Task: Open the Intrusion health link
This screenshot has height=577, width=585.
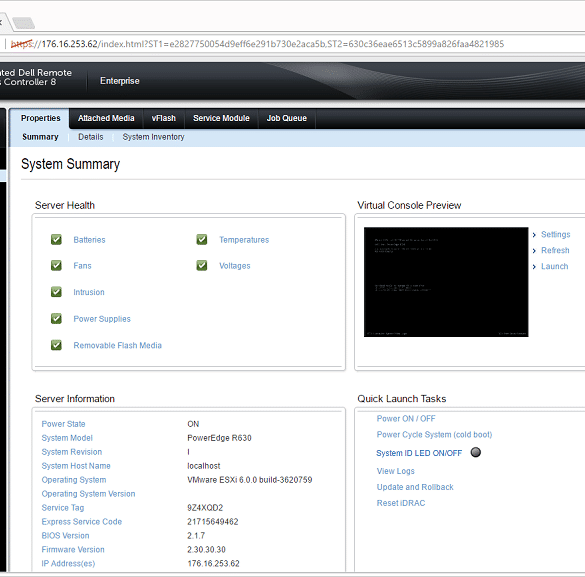Action: point(89,292)
